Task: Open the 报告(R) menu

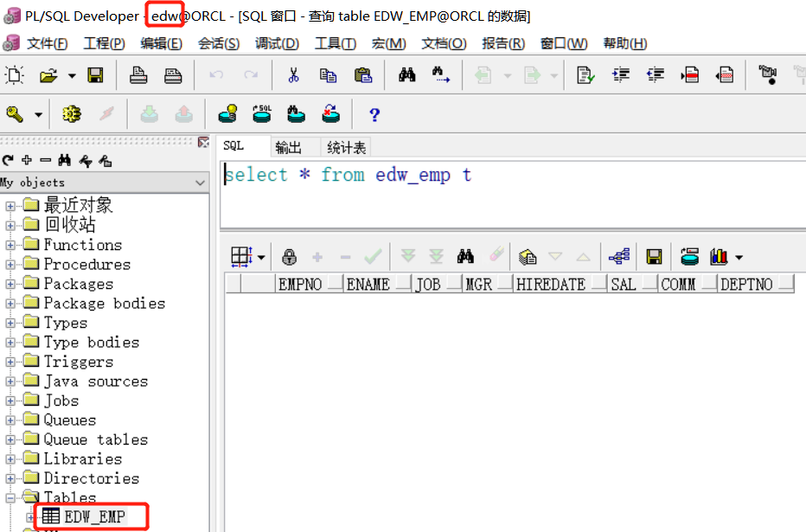Action: tap(503, 44)
